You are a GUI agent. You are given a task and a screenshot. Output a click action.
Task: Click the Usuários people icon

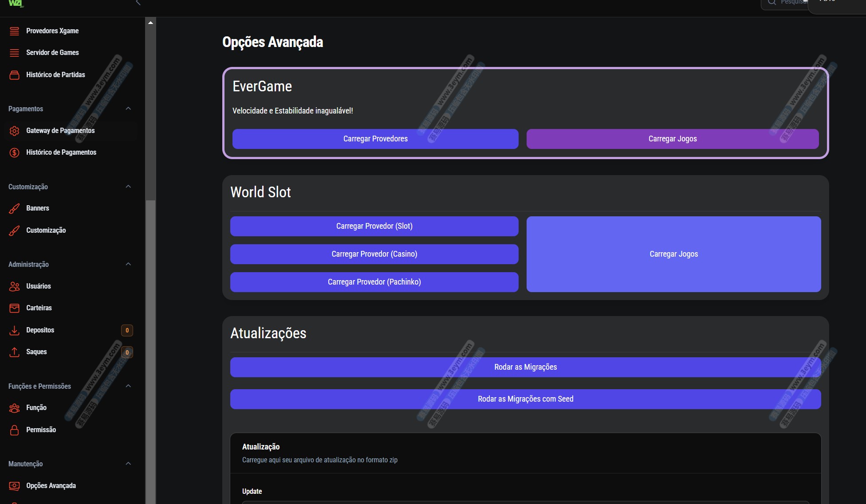tap(14, 286)
